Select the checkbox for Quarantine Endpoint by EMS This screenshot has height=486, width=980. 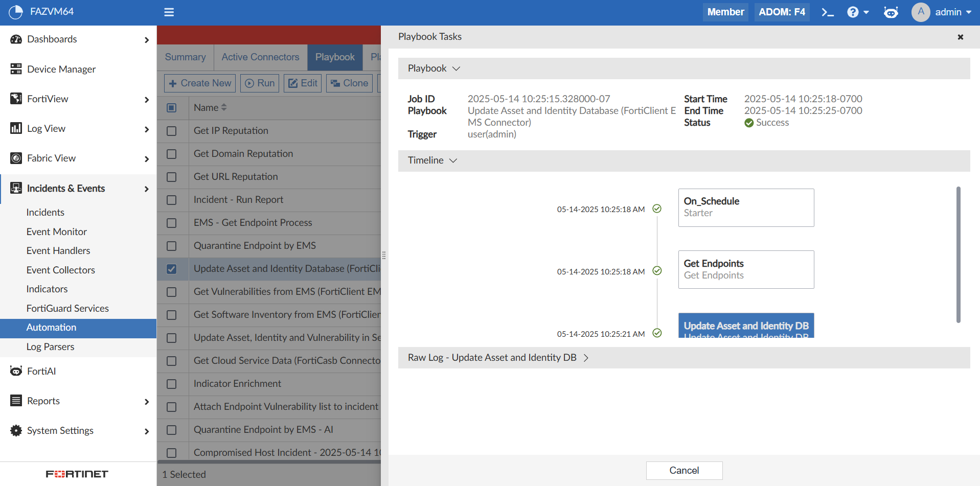(x=172, y=246)
